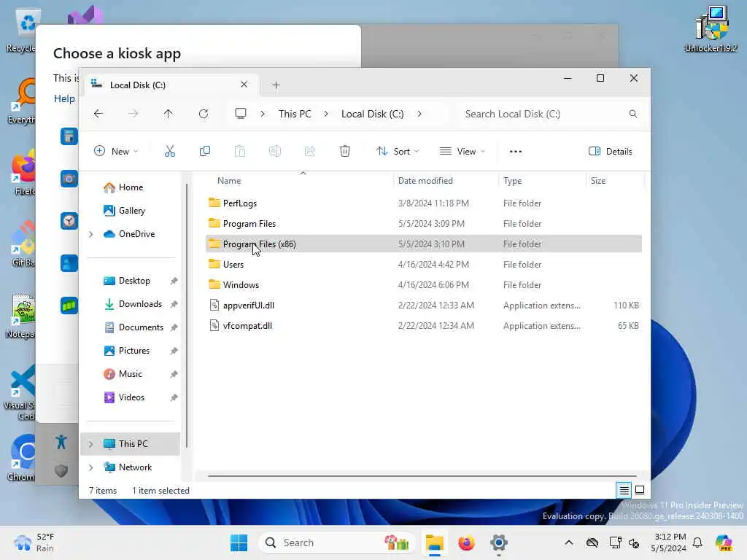Select the Program Files folder row

pos(424,223)
